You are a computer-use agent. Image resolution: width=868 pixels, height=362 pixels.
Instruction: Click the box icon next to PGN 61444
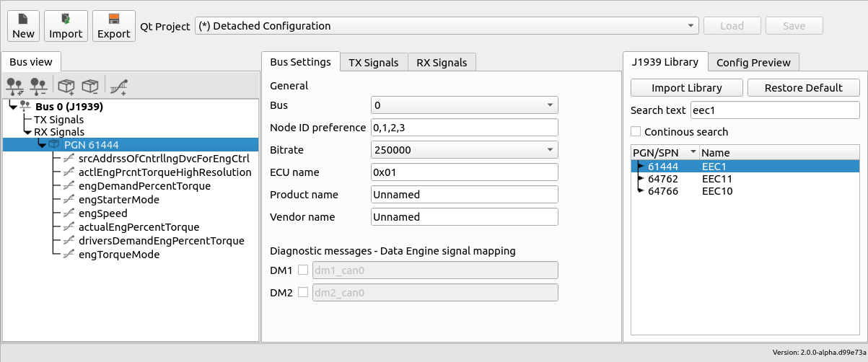54,144
